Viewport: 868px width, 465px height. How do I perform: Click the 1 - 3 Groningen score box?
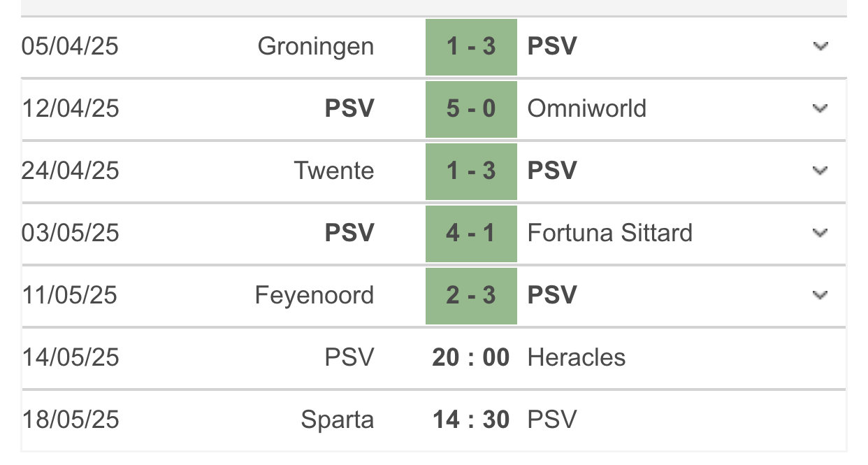471,47
